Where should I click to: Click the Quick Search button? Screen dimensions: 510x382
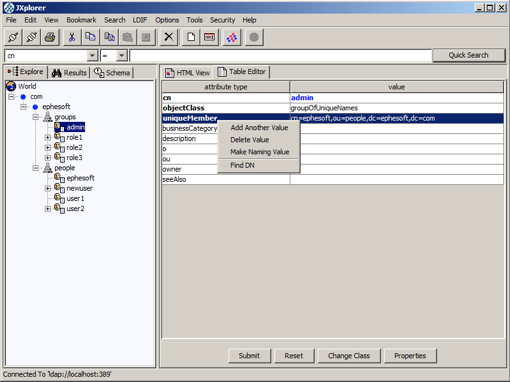coord(469,55)
